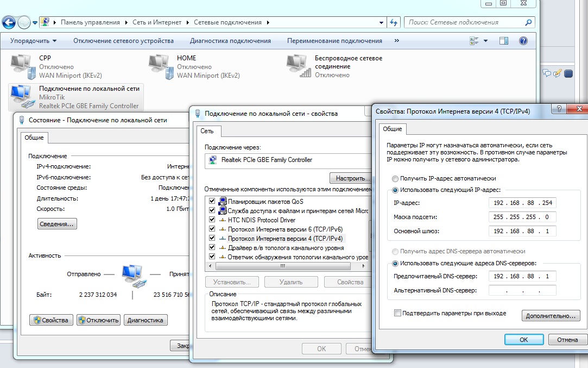Toggle the preview pane icon

(504, 41)
